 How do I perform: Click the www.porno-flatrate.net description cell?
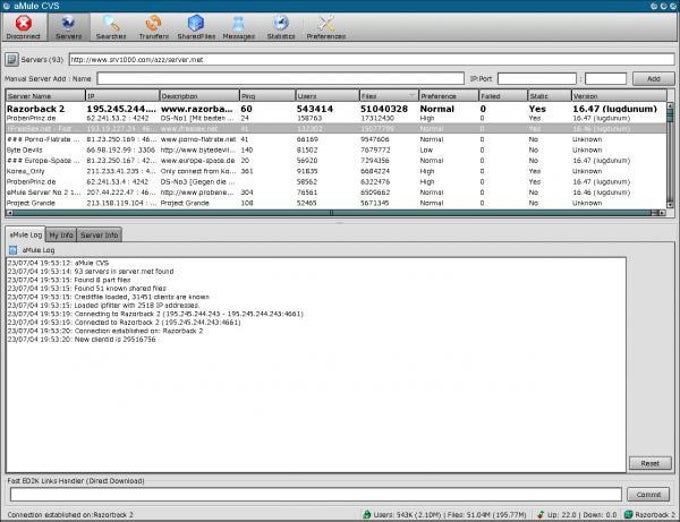point(198,140)
